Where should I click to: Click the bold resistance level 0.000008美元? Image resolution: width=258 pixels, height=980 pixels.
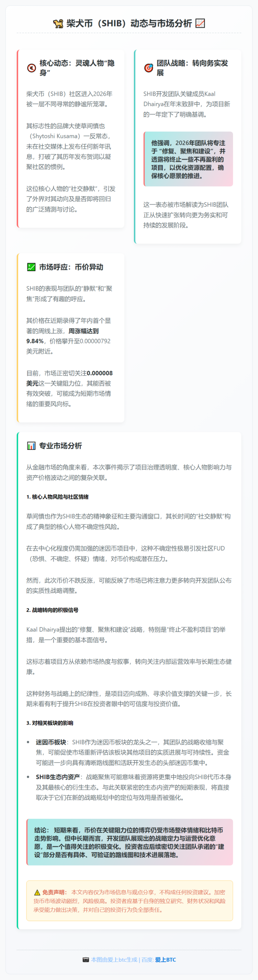point(69,378)
